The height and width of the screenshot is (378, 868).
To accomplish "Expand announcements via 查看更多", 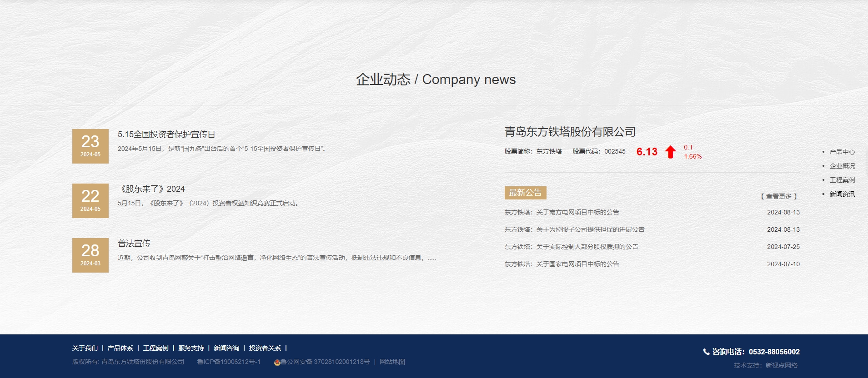I will point(779,196).
